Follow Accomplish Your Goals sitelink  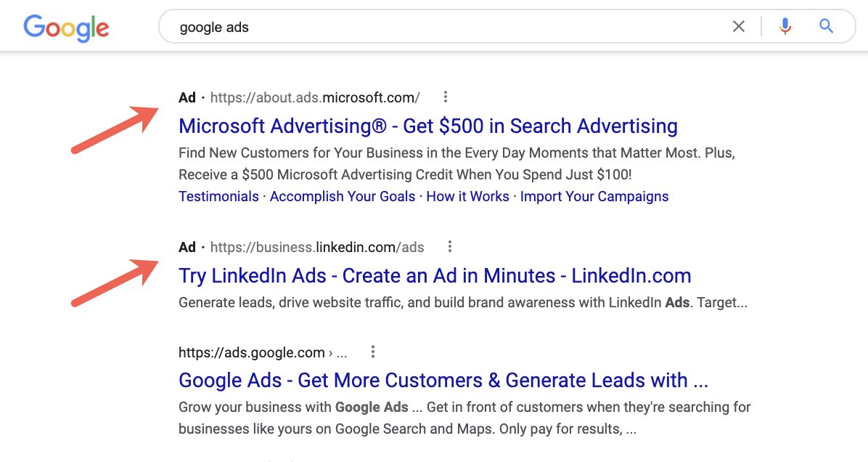(342, 196)
